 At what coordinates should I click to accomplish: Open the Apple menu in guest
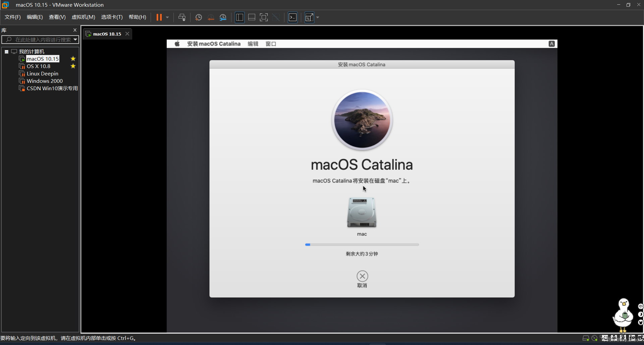[x=177, y=44]
